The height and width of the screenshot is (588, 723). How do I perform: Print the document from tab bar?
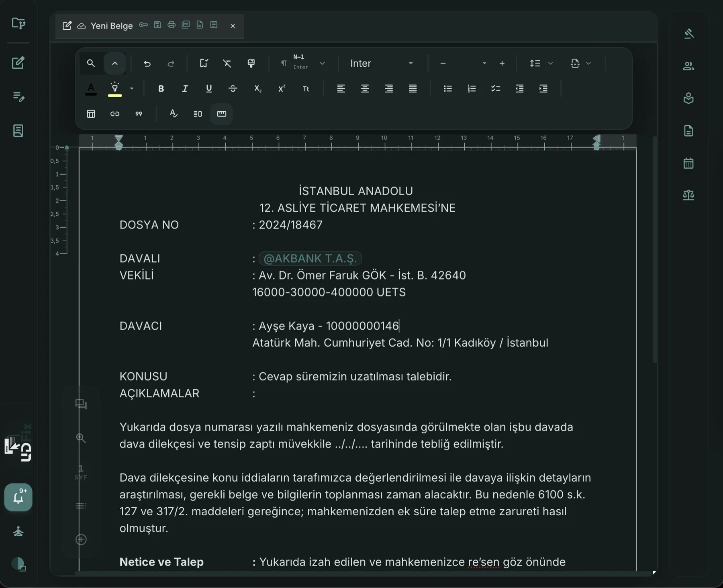pos(172,25)
